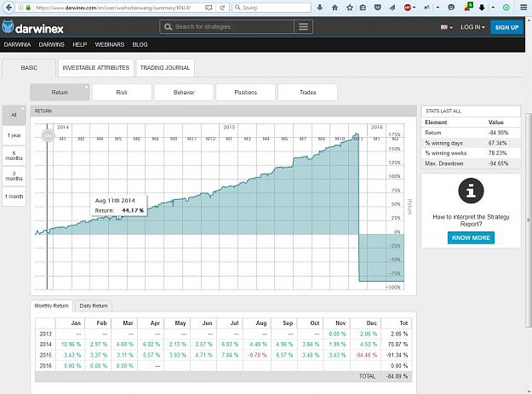Go to WEBINARS in navigation bar
Screen dimensions: 532x394
pyautogui.click(x=110, y=44)
